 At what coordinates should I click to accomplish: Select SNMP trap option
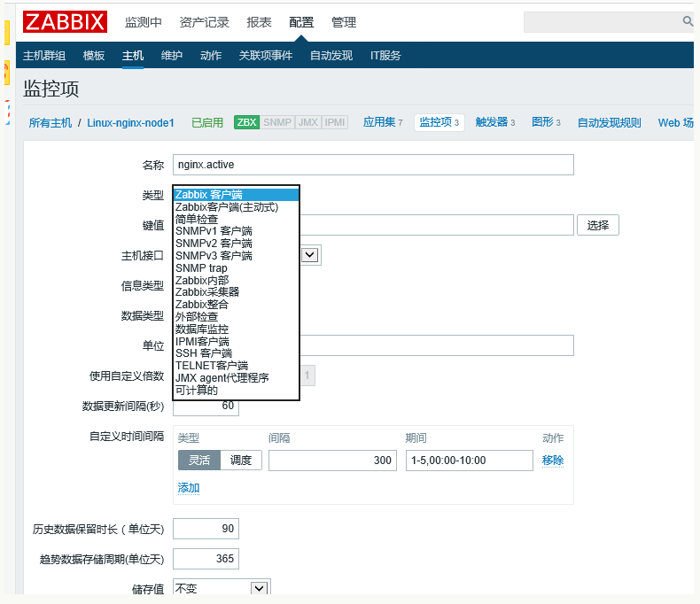236,268
